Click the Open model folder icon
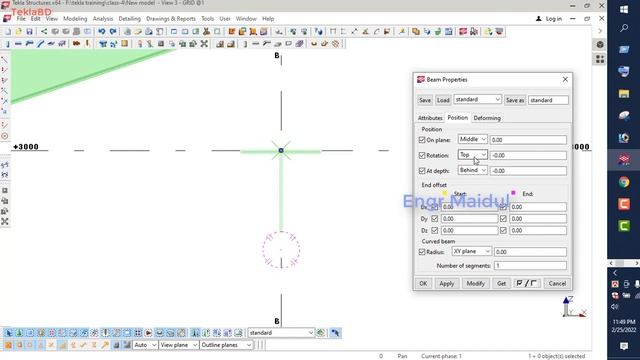The image size is (640, 360). pos(18,32)
